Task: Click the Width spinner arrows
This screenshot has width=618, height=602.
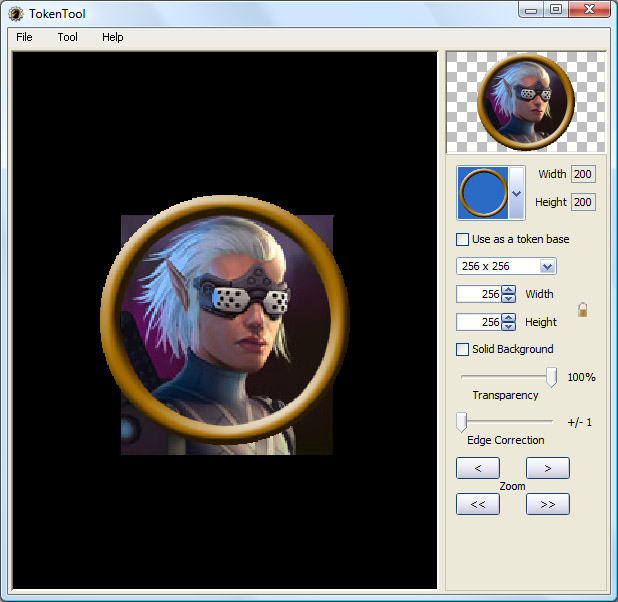Action: (509, 294)
